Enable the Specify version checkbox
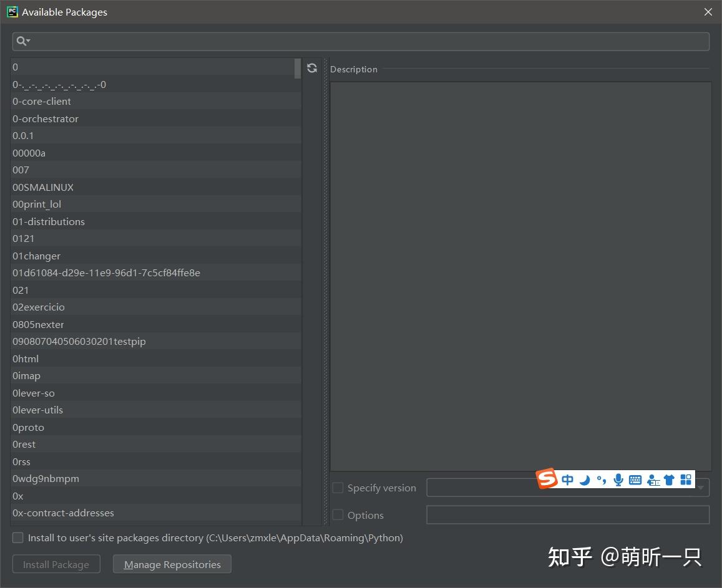 coord(338,488)
